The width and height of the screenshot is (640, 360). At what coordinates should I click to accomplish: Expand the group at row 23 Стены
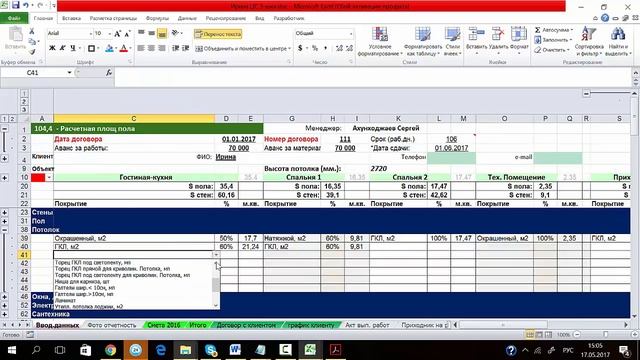(4, 212)
